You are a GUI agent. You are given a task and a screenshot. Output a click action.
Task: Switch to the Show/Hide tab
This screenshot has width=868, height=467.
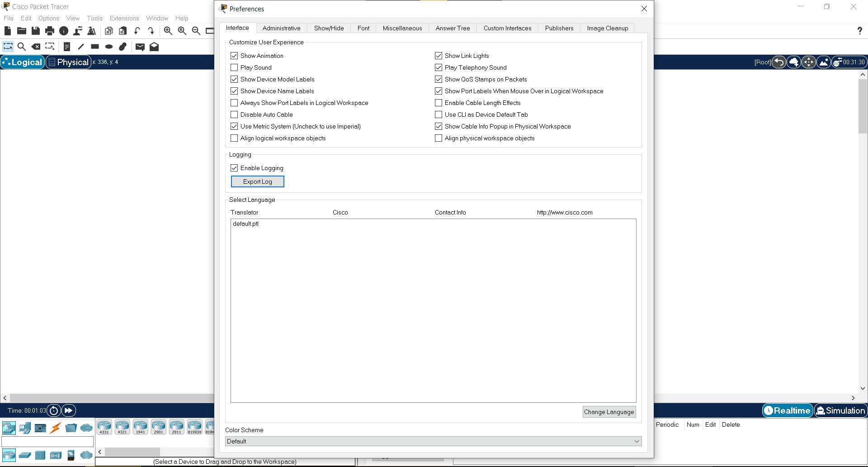click(329, 28)
